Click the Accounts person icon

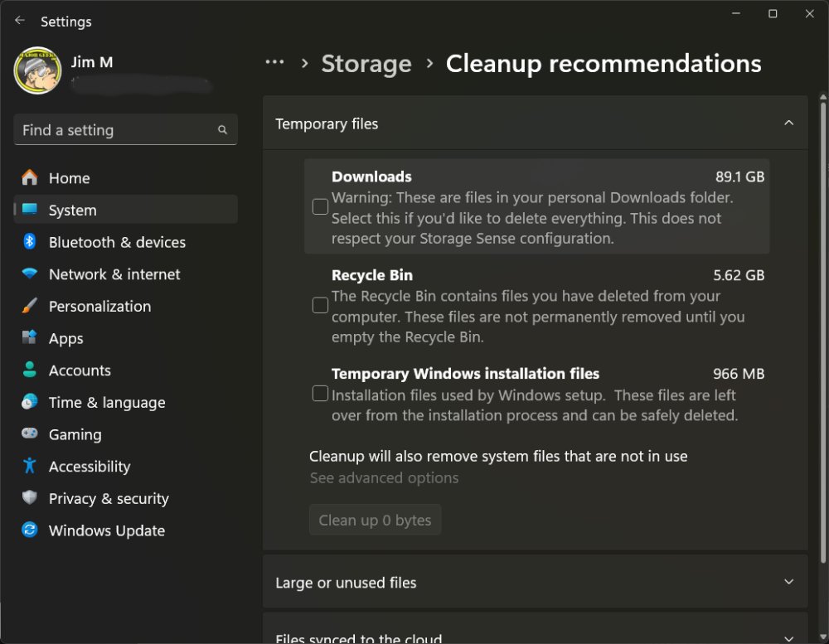(30, 370)
